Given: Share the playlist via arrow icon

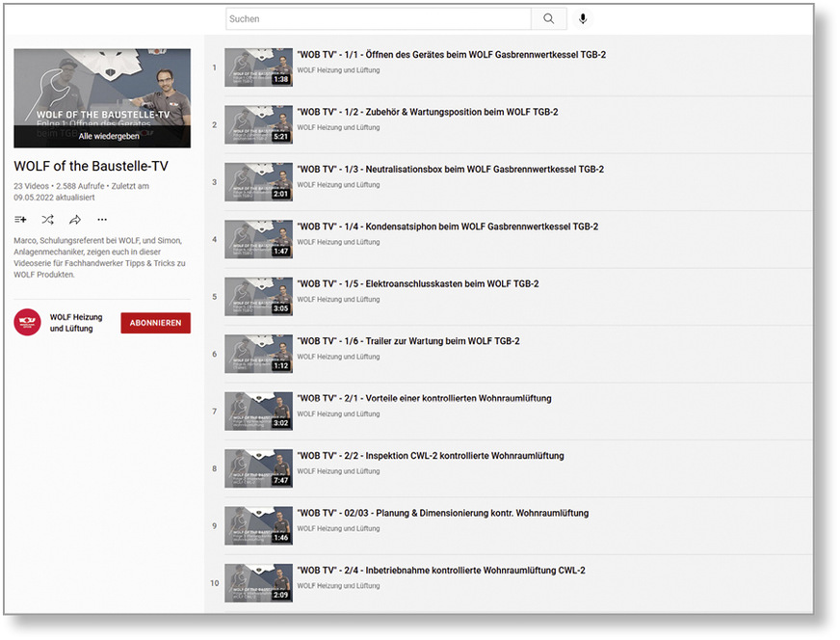Looking at the screenshot, I should click(x=75, y=220).
